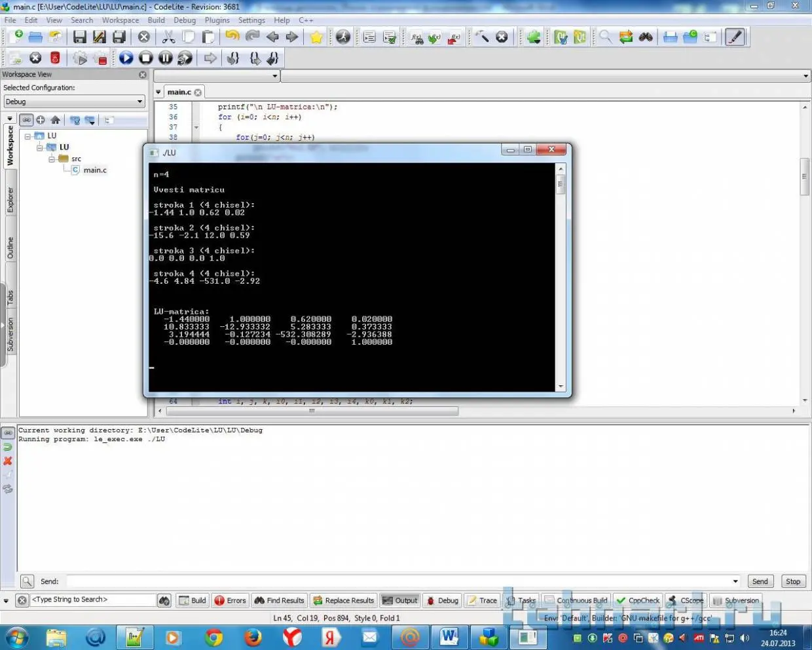Click the collapse-all plus icon in the workspace toolbar

[x=41, y=120]
